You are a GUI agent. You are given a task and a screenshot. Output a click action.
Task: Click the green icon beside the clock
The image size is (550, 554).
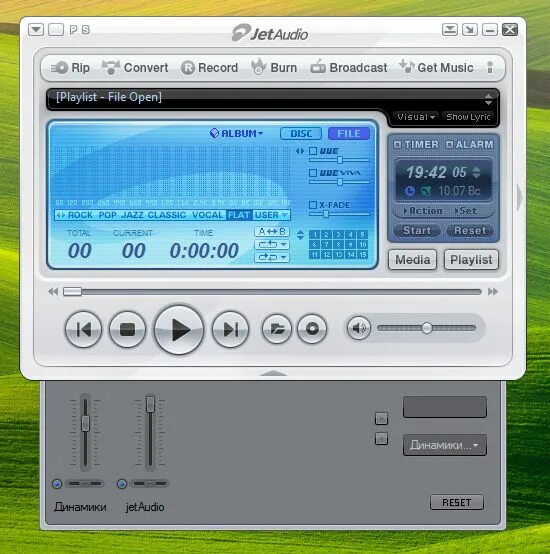point(426,191)
